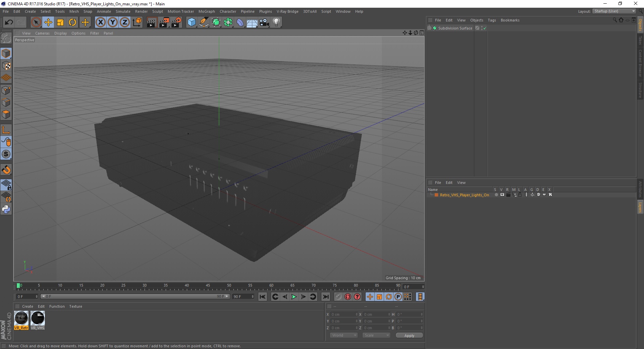Image resolution: width=644 pixels, height=349 pixels.
Task: Play animation forward
Action: pos(294,297)
